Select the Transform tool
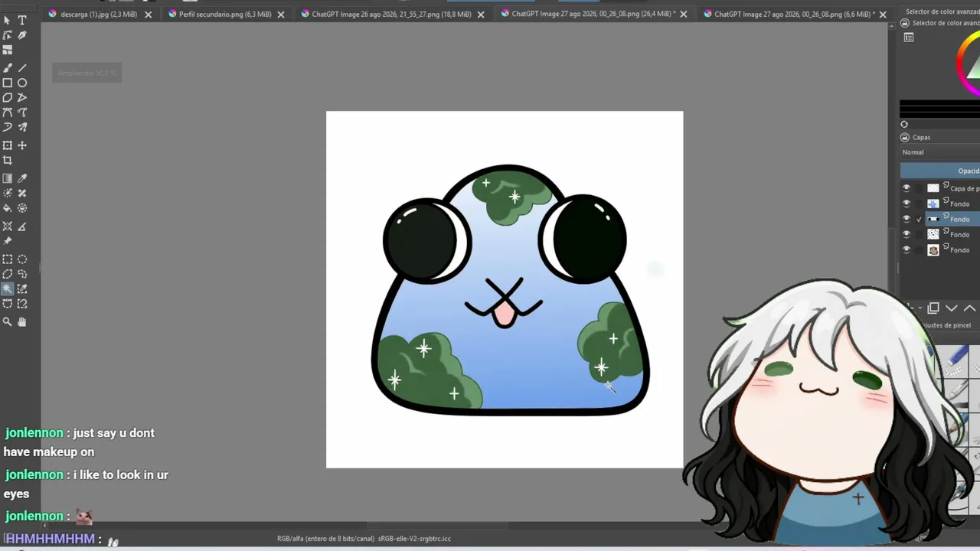This screenshot has height=551, width=980. point(8,145)
